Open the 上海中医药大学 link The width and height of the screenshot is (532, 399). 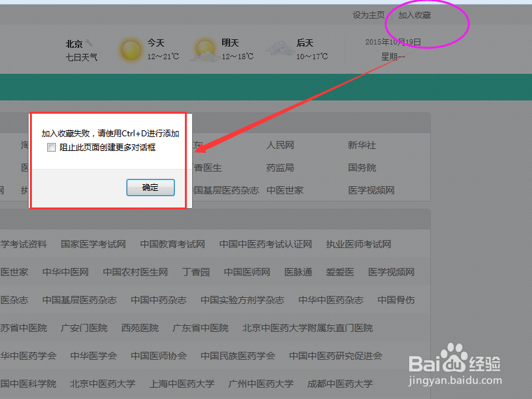click(x=182, y=384)
